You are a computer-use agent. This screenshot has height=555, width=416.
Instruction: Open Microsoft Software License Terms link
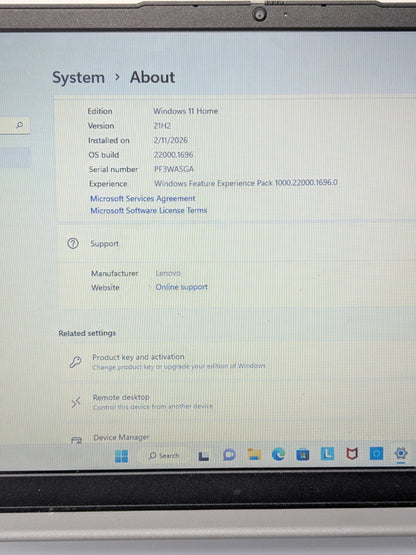pos(149,210)
